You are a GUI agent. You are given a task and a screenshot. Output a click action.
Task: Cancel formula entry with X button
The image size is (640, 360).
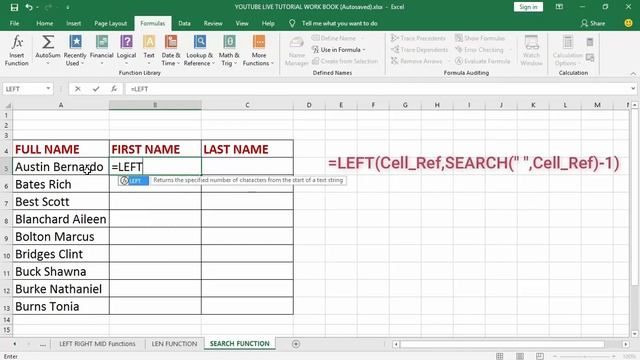coord(78,89)
